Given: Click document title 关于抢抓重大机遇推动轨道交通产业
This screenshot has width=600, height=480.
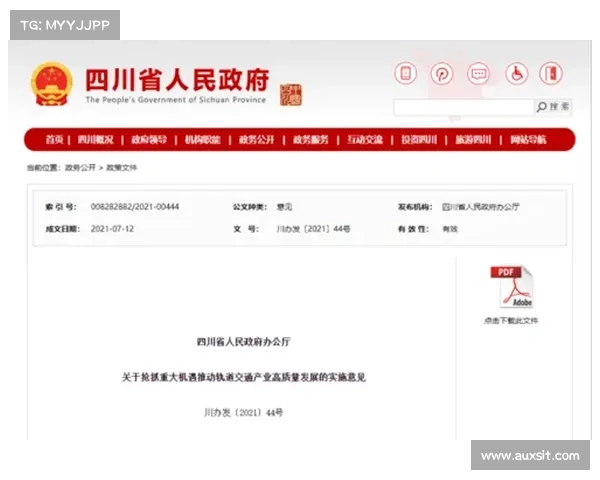Looking at the screenshot, I should click(x=244, y=377).
